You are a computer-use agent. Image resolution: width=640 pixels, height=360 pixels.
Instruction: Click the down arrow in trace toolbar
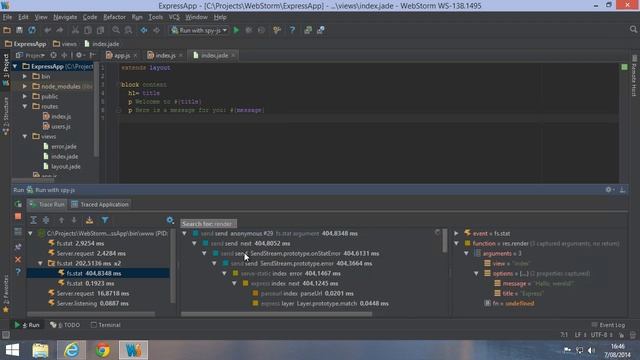(74, 220)
